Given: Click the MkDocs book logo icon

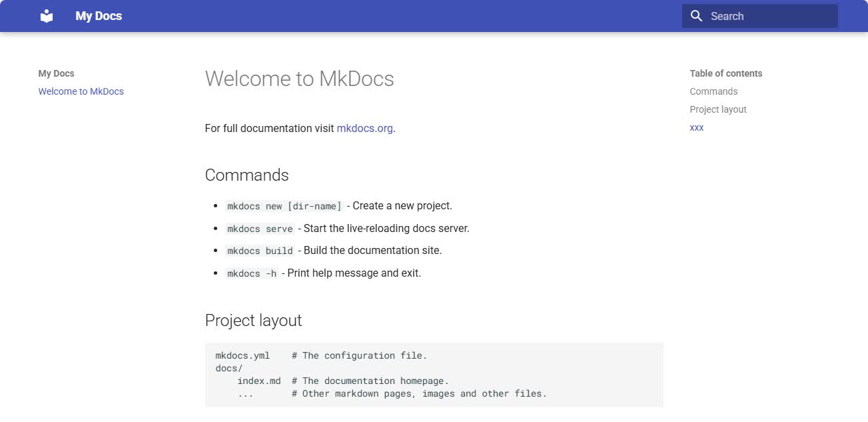Looking at the screenshot, I should click(x=47, y=16).
